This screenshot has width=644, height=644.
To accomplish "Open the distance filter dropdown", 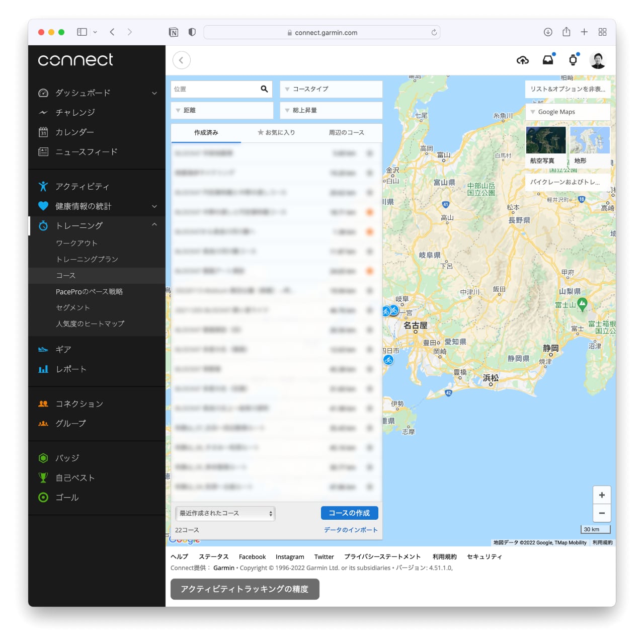I will coord(222,110).
